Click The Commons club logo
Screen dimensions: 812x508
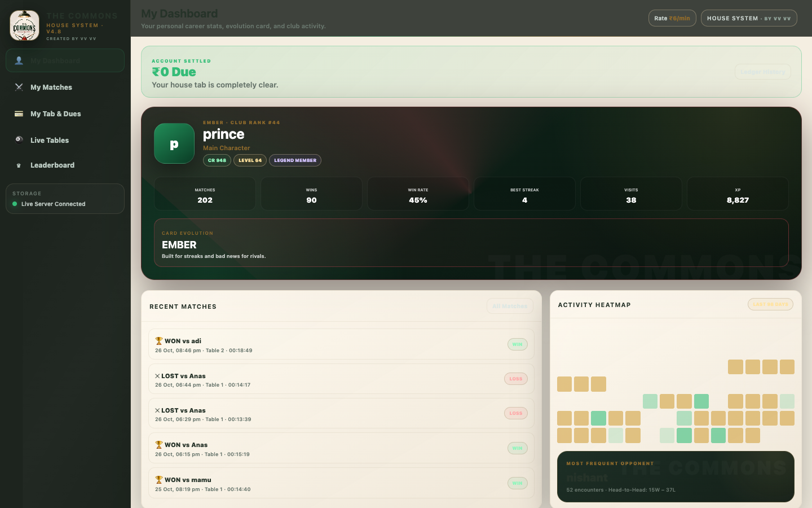[25, 25]
